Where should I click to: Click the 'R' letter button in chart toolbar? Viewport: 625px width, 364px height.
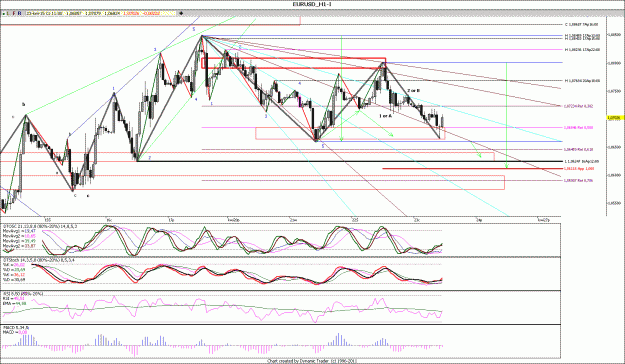[x=20, y=14]
